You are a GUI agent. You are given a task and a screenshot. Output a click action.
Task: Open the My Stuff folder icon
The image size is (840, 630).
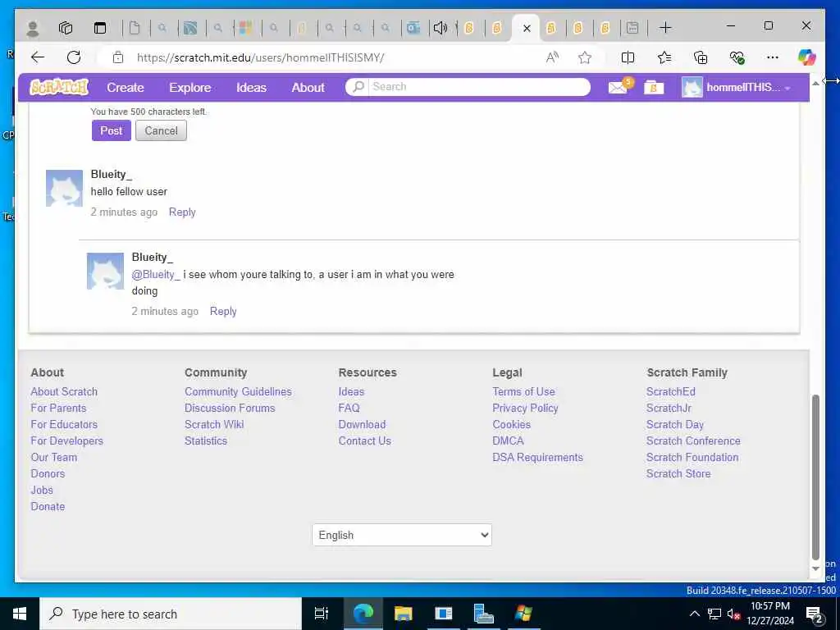(x=654, y=87)
